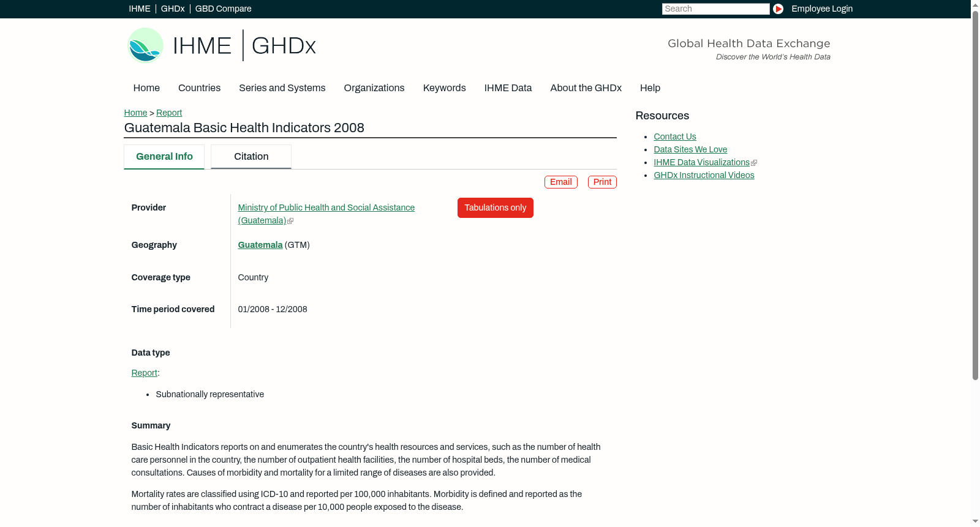Click 'Discover the World's Health Data' tagline

pos(774,57)
